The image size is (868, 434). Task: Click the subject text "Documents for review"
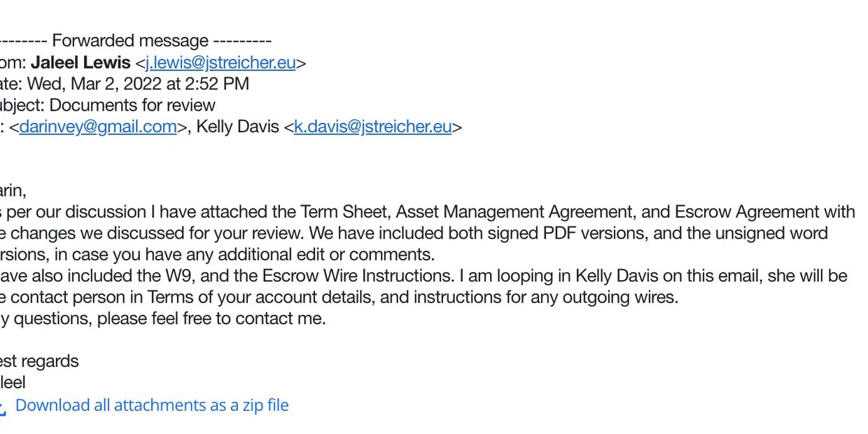click(132, 105)
